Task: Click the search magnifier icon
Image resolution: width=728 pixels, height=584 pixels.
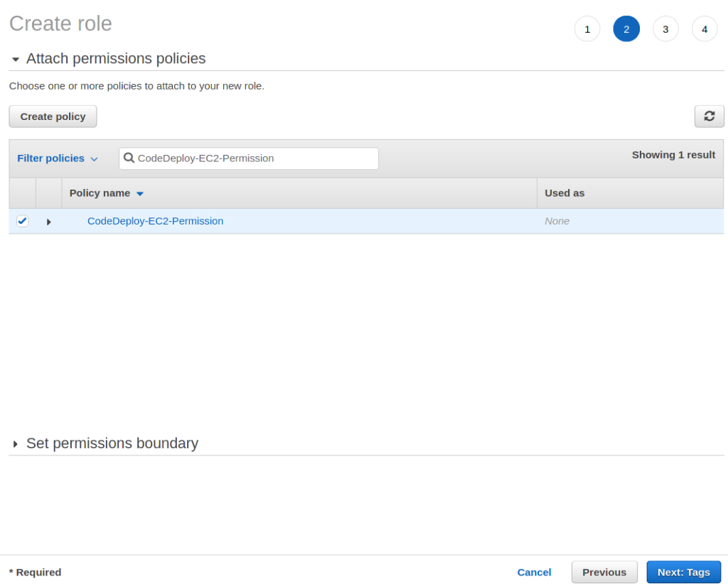Action: click(x=129, y=158)
